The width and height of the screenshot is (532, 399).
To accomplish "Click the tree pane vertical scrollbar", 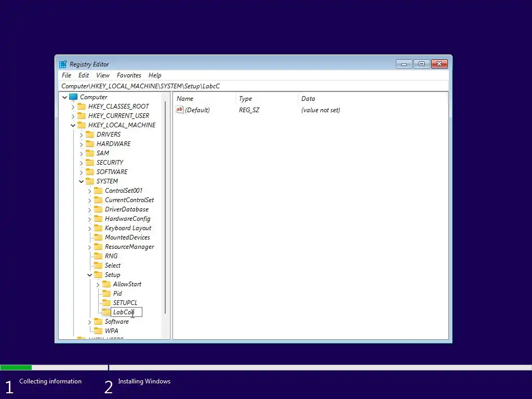I will (x=165, y=207).
